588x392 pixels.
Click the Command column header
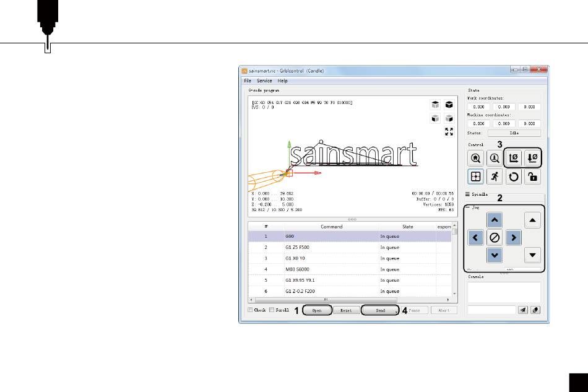click(332, 227)
